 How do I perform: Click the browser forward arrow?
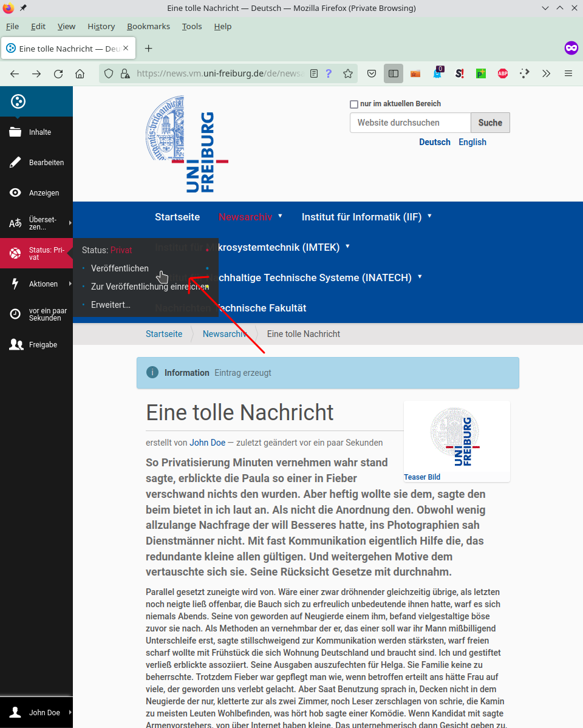tap(36, 74)
